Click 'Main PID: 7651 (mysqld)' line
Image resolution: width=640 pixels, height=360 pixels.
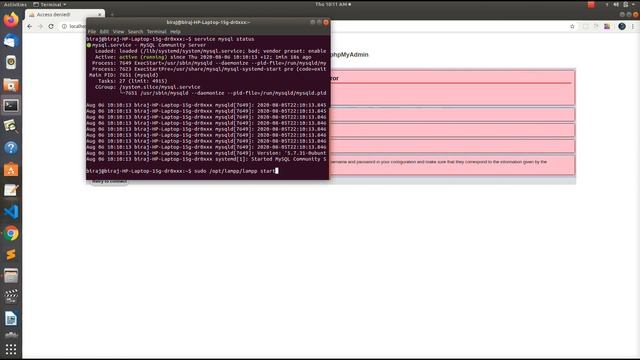pyautogui.click(x=124, y=75)
